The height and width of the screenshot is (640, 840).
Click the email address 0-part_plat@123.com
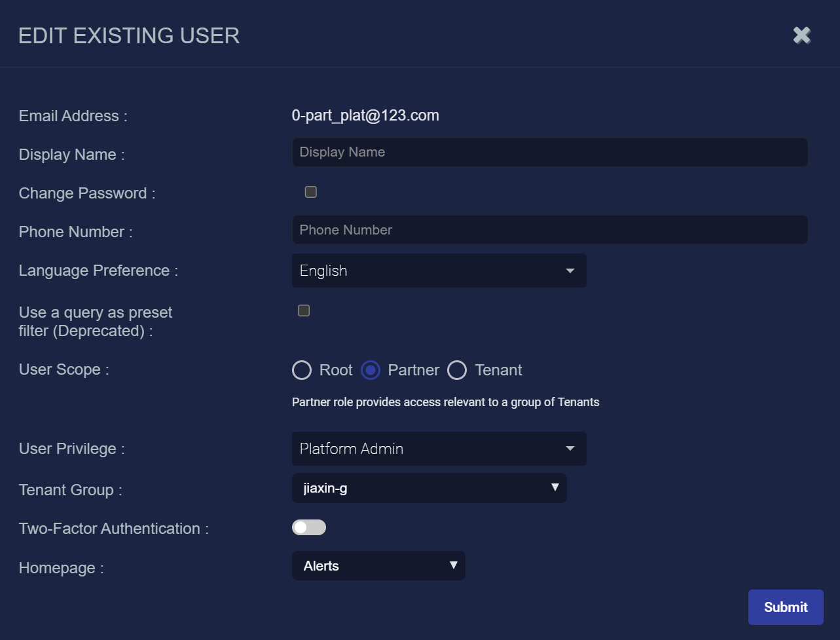365,116
